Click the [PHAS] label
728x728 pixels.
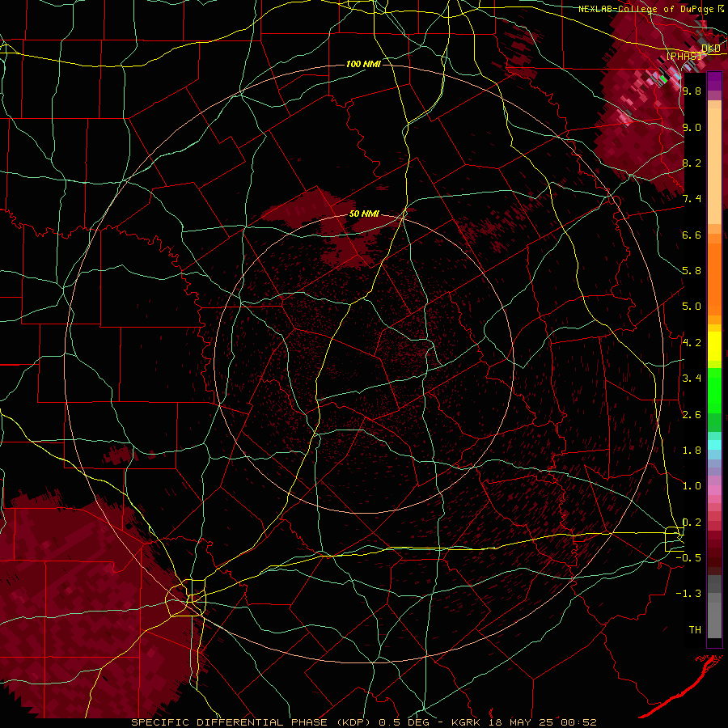pos(684,57)
